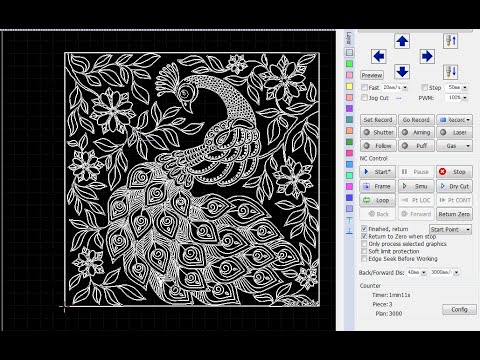Open the Record dropdown button
The image size is (480, 360).
pyautogui.click(x=455, y=120)
